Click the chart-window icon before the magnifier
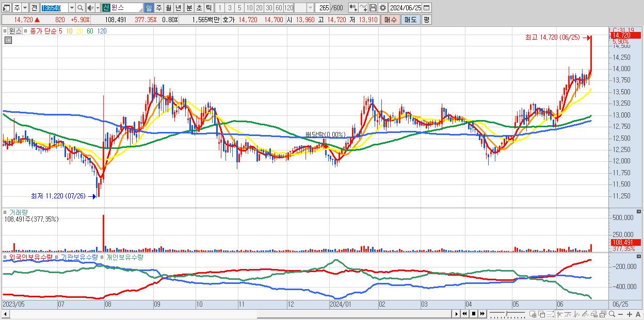 click(603, 314)
